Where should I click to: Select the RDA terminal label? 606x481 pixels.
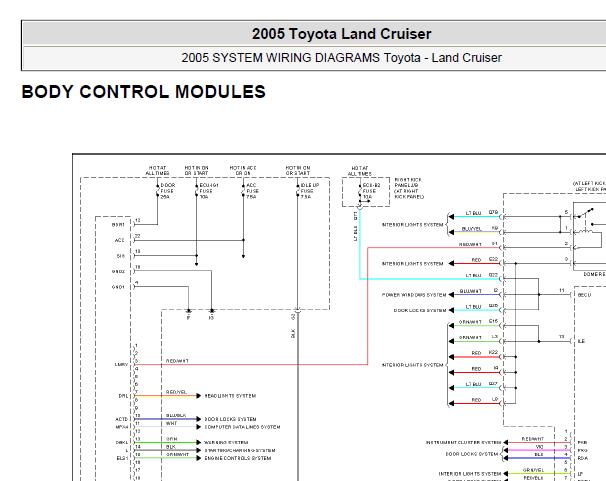click(x=582, y=458)
